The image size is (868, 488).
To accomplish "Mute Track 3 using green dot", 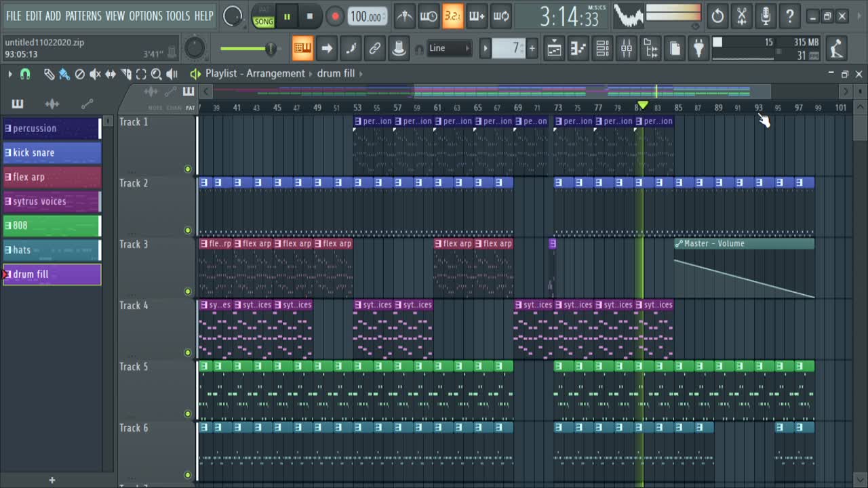I will tap(188, 291).
